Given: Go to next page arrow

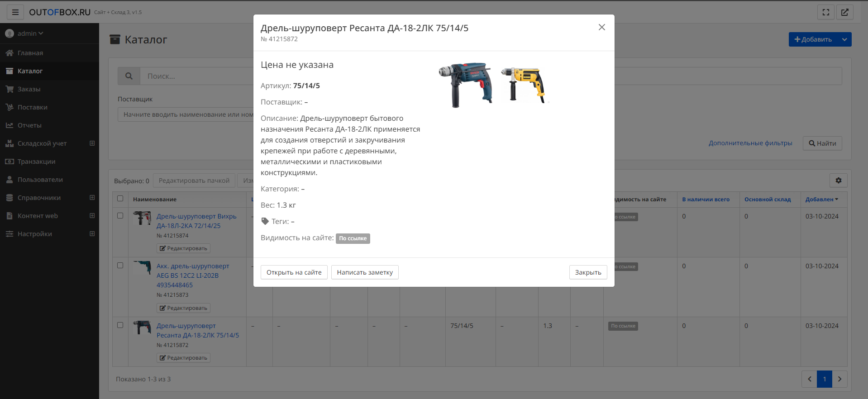Looking at the screenshot, I should (840, 379).
